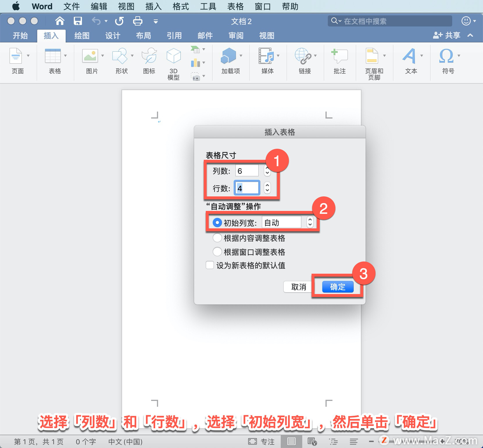This screenshot has width=483, height=448.
Task: Choose 根据内容调整表格 option
Action: click(x=217, y=238)
